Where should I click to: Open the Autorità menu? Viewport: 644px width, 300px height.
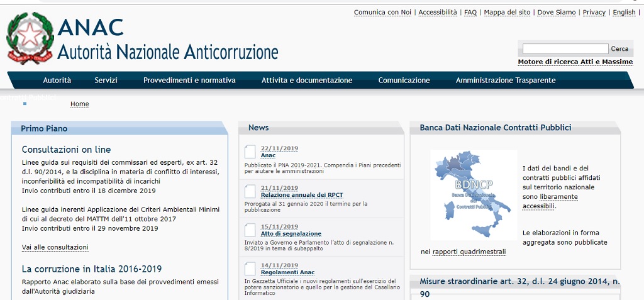57,81
